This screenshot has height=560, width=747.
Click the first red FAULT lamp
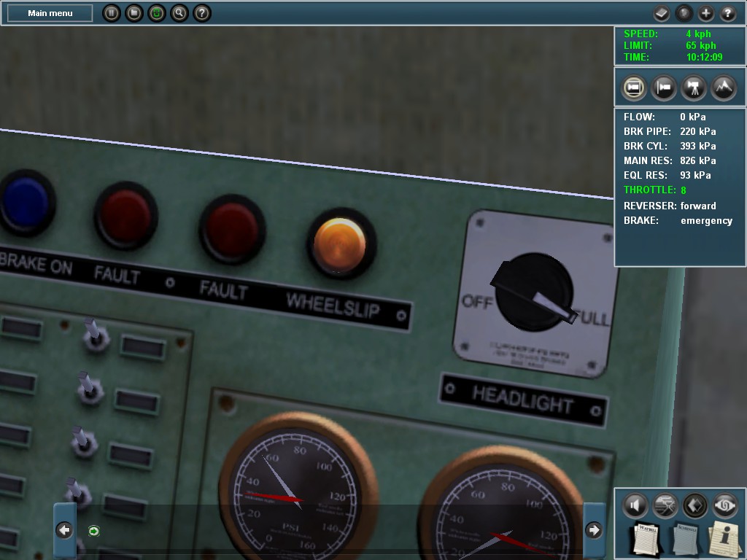pos(125,216)
